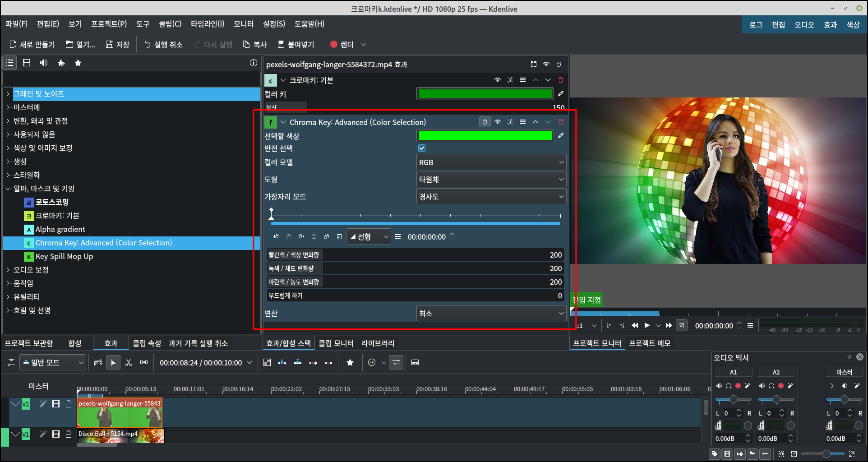
Task: Open the audio mixer settings in 오디오 믹서 panel
Action: point(849,357)
